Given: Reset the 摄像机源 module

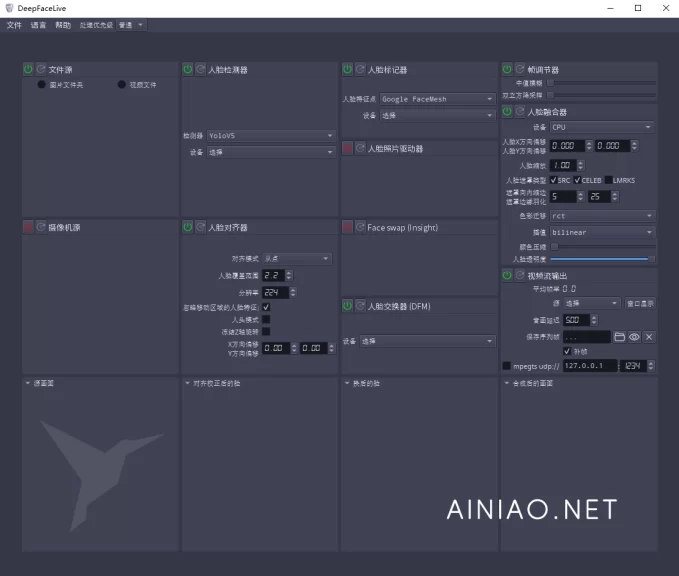Looking at the screenshot, I should pos(41,227).
